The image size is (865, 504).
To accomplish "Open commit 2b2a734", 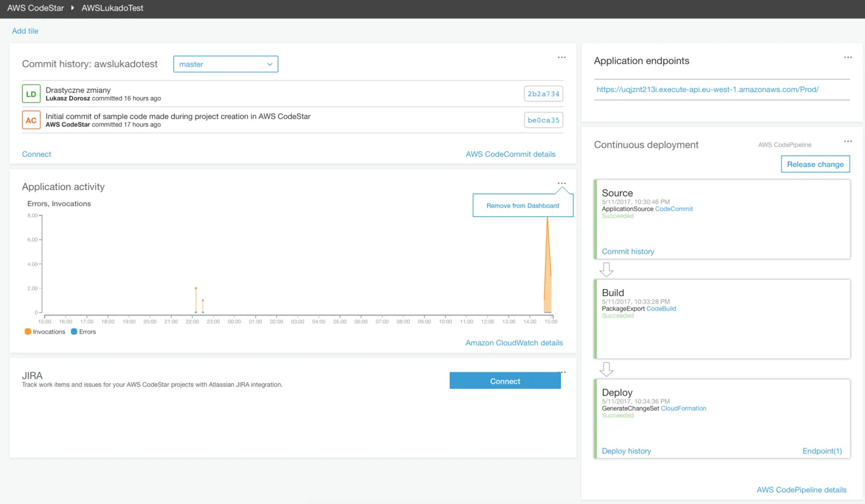I will (x=544, y=94).
